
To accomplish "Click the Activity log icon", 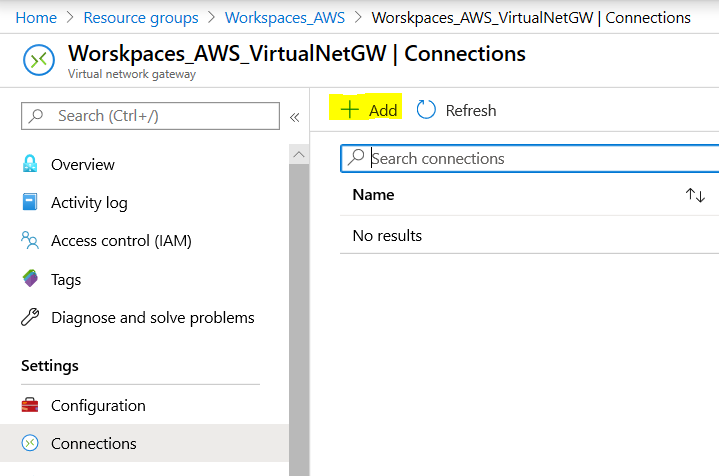I will [30, 202].
